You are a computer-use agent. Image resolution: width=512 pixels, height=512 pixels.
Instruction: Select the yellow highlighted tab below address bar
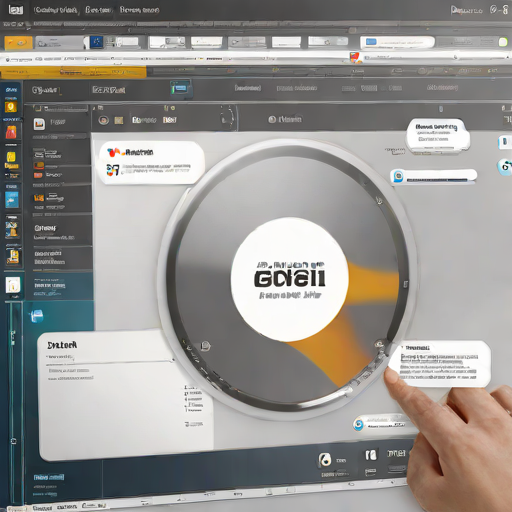click(x=73, y=72)
